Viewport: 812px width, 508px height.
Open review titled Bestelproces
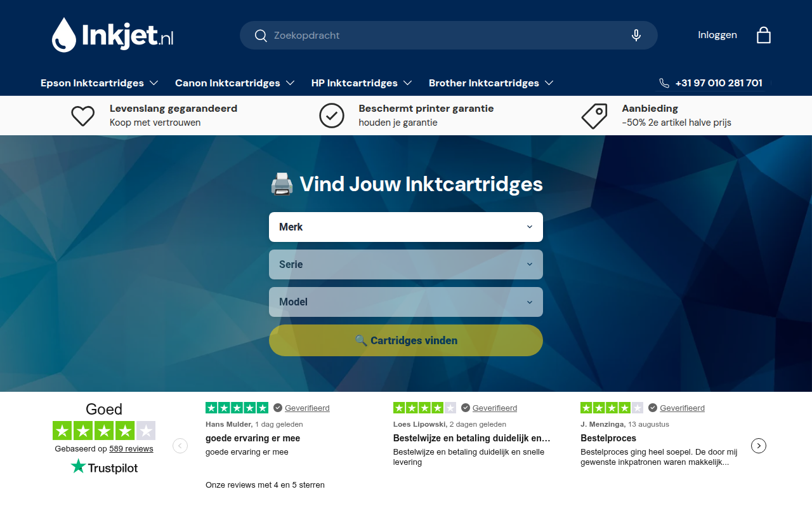pyautogui.click(x=608, y=438)
